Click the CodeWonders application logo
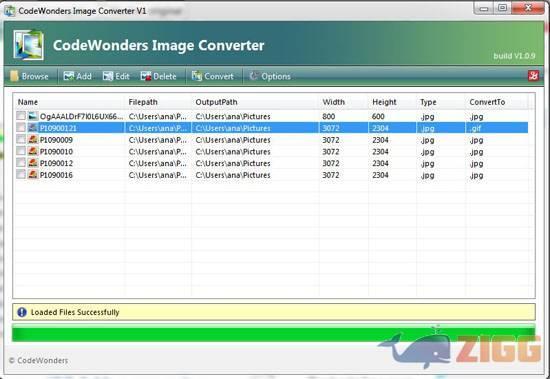The height and width of the screenshot is (379, 550). pyautogui.click(x=28, y=45)
